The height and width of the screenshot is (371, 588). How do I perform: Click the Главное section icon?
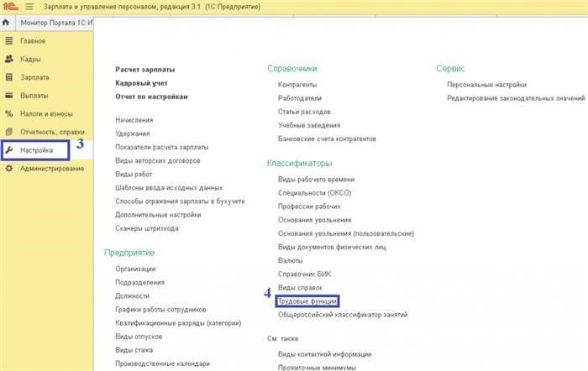click(x=9, y=40)
